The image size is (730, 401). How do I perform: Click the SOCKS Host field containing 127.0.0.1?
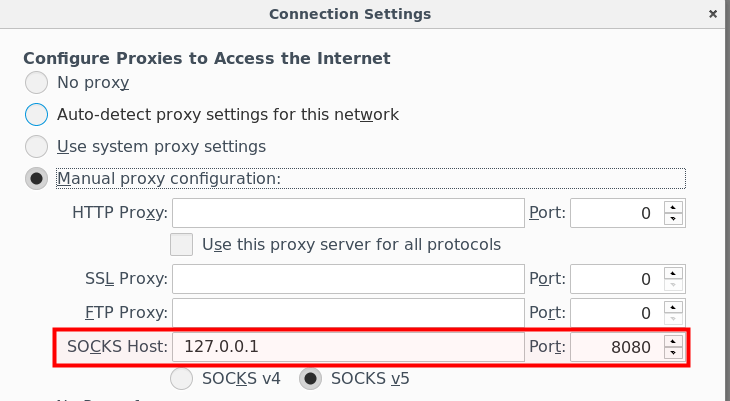(348, 347)
